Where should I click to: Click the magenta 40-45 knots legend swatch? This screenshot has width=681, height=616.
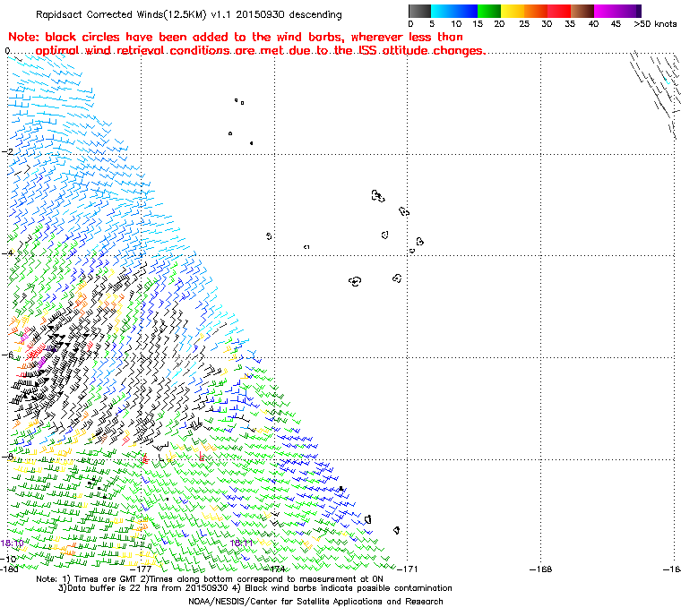(606, 11)
